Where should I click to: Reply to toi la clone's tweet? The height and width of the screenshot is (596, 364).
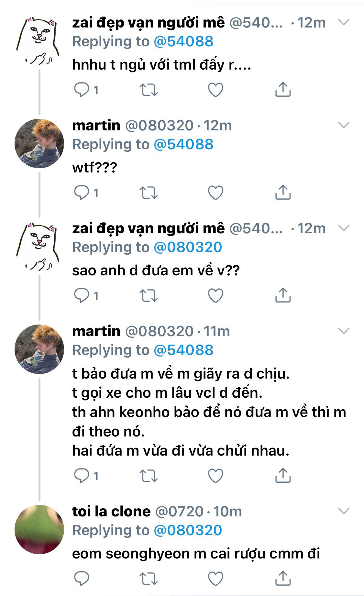tap(81, 579)
